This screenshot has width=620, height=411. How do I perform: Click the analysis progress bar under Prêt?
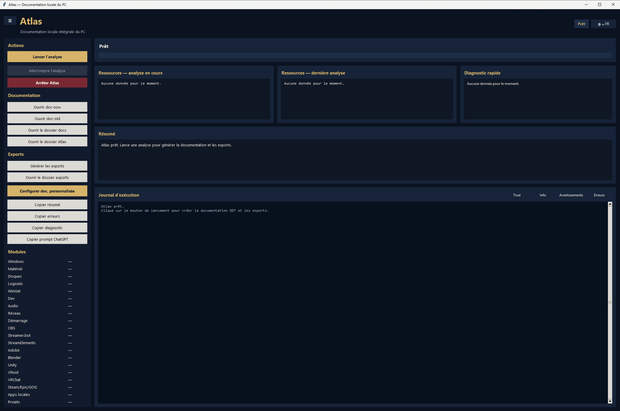[x=355, y=55]
